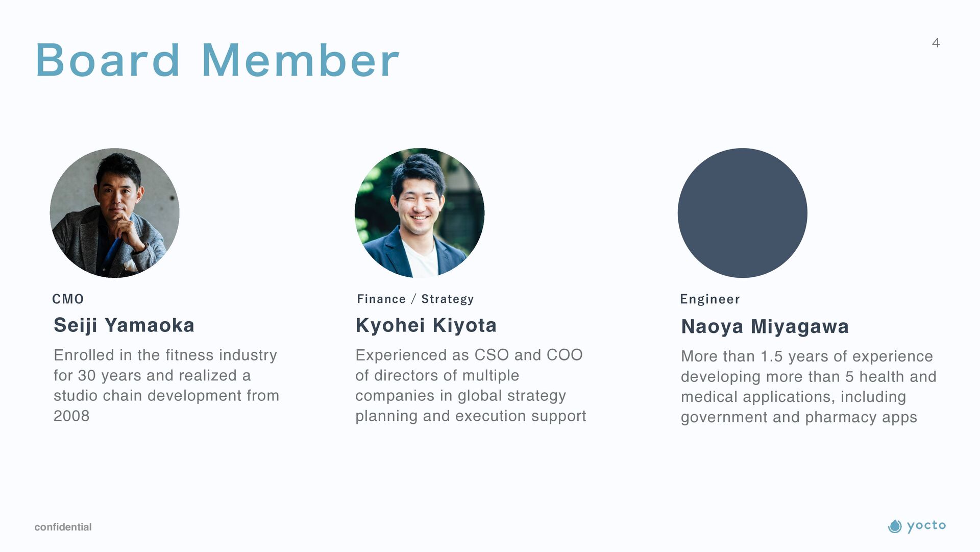This screenshot has height=552, width=980.
Task: Click the yocto water drop logo icon
Action: pyautogui.click(x=895, y=526)
